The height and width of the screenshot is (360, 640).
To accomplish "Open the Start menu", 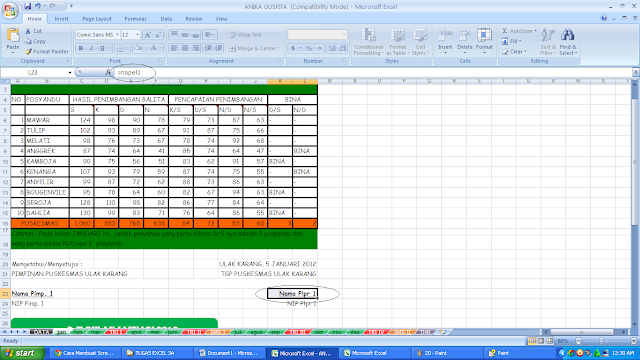I will click(22, 353).
